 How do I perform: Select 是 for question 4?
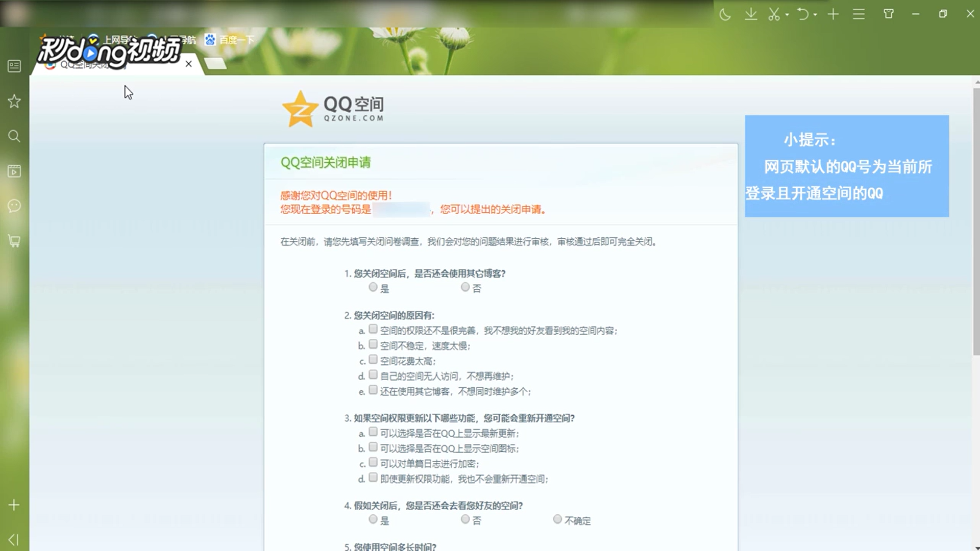pos(373,519)
